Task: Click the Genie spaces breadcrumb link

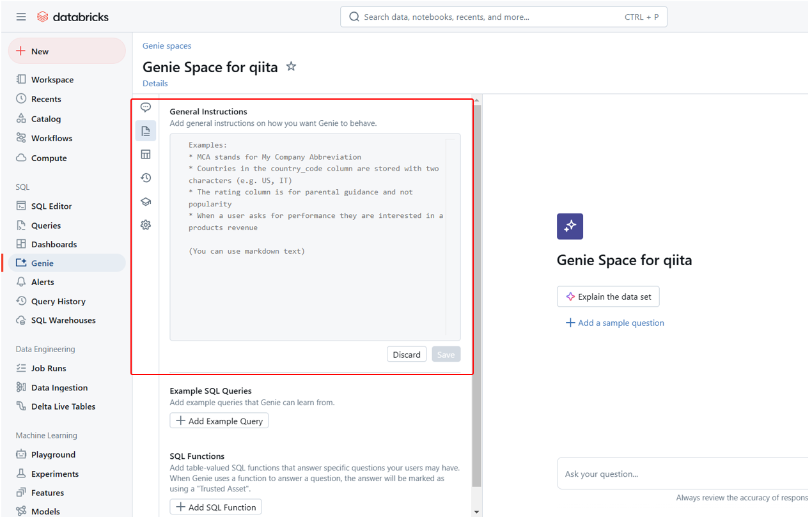Action: [167, 46]
